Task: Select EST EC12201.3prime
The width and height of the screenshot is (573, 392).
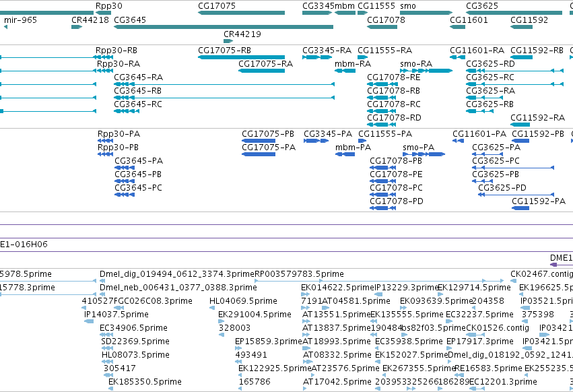Action: (x=503, y=382)
